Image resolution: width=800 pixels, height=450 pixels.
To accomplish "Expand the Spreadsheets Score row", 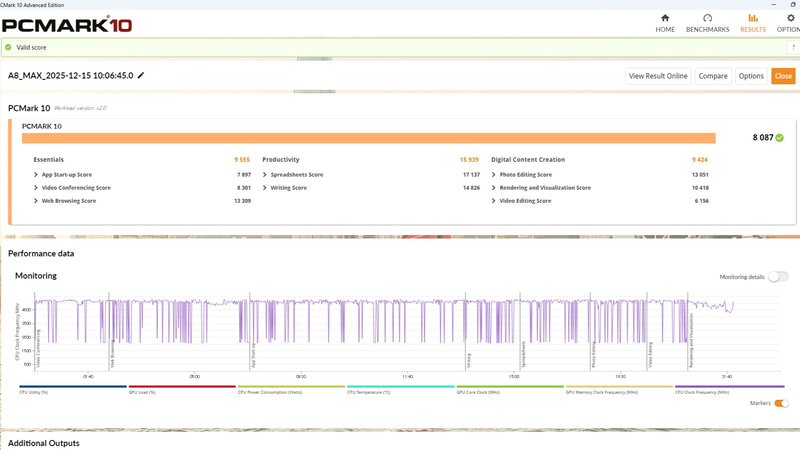I will 265,174.
